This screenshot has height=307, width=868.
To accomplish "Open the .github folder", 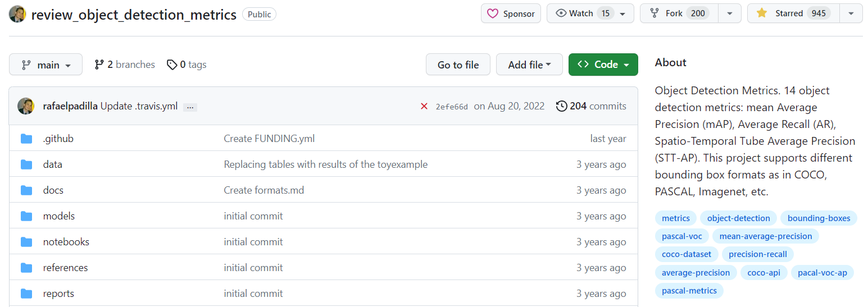I will click(x=58, y=139).
